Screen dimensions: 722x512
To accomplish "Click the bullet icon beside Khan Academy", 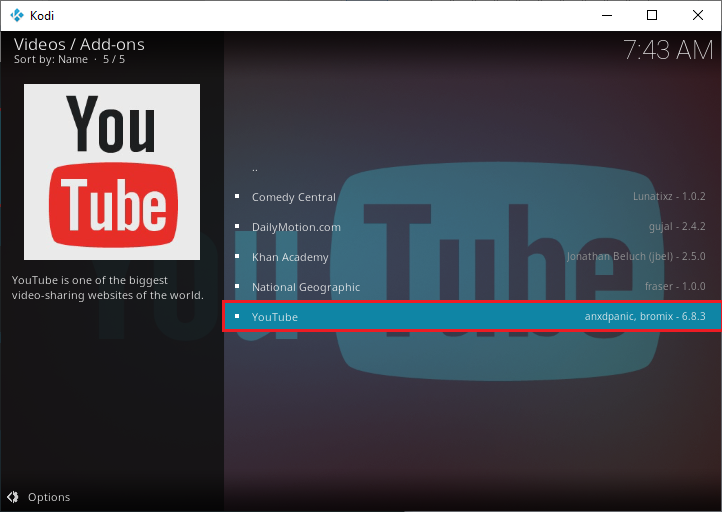I will pyautogui.click(x=237, y=256).
